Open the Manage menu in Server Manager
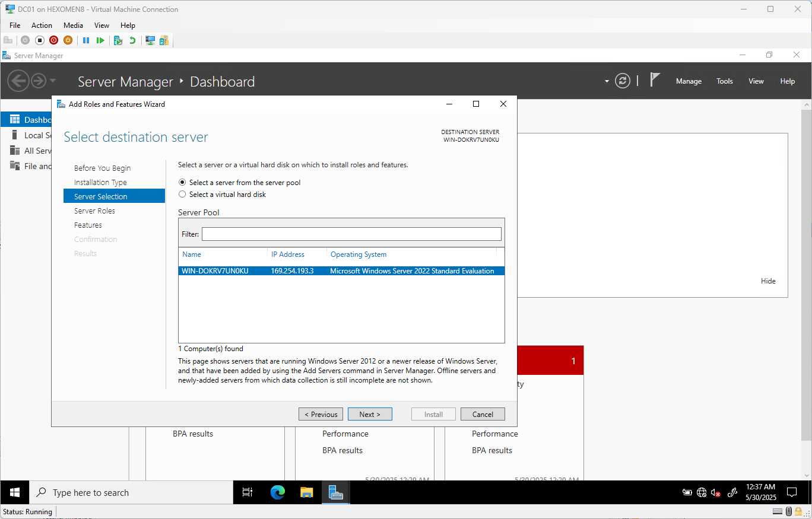812x519 pixels. coord(689,81)
